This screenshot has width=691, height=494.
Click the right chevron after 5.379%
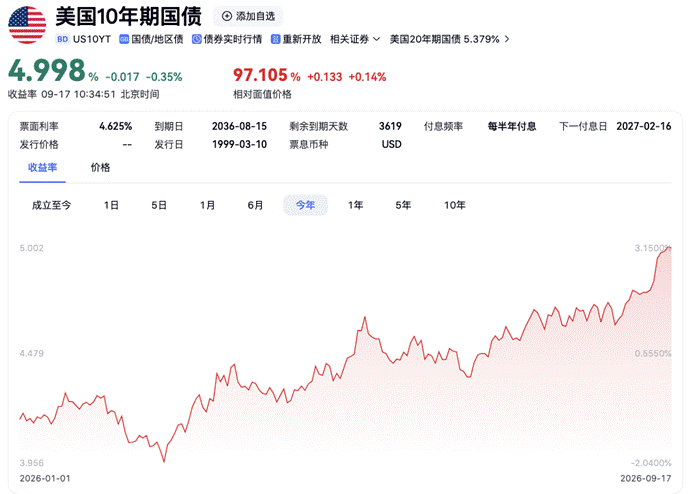507,39
